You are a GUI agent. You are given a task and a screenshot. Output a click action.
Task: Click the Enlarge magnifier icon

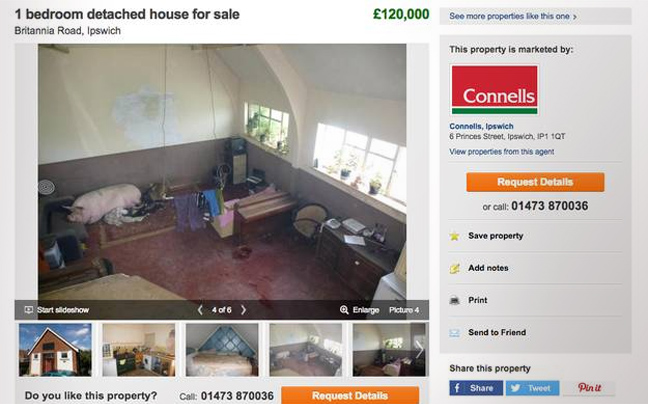[x=344, y=310]
